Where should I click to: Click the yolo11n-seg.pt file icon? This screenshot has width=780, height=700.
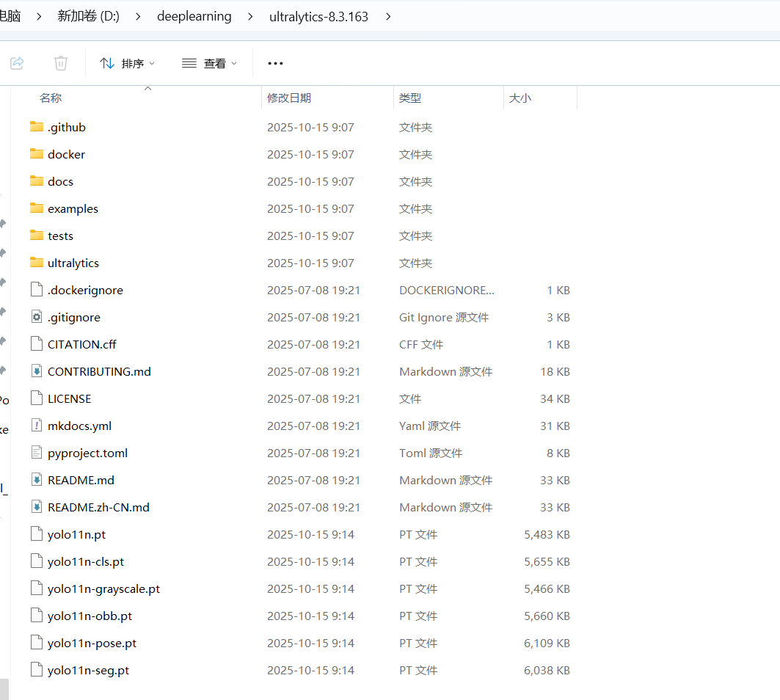tap(36, 670)
